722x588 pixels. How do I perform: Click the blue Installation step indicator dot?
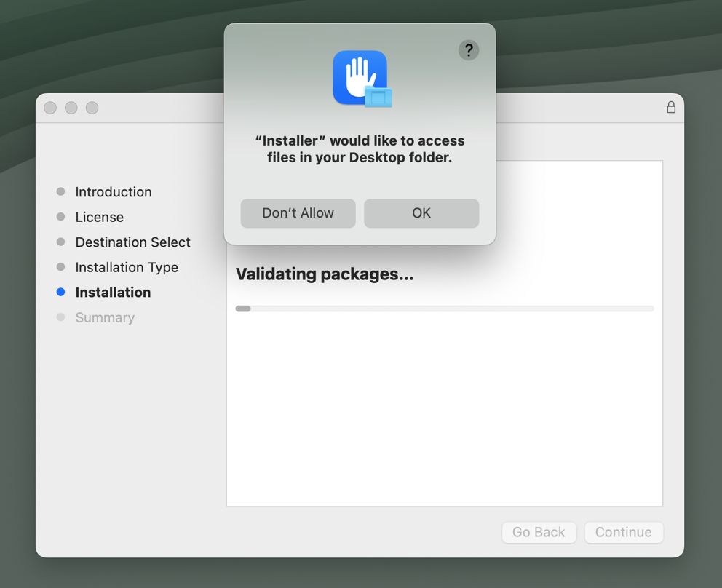pos(61,292)
